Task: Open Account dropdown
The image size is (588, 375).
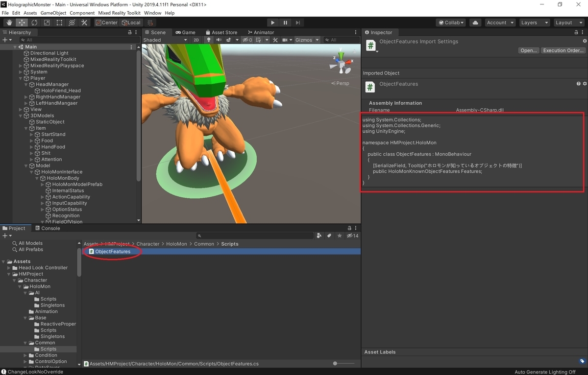Action: point(500,23)
